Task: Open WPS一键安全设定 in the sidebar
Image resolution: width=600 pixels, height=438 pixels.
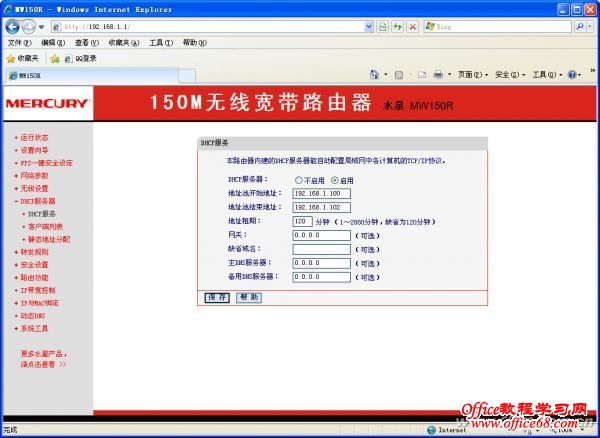Action: (46, 163)
